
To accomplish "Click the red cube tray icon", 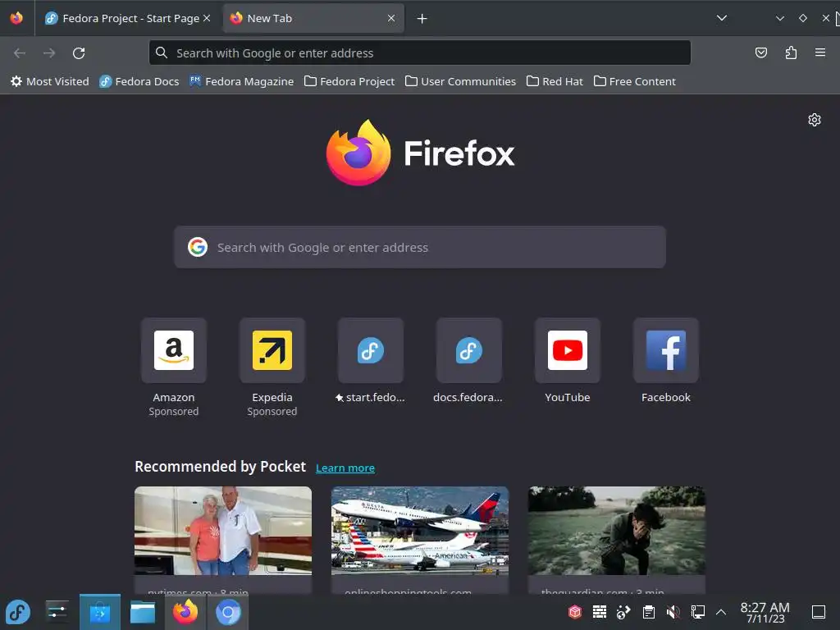I will tap(575, 612).
